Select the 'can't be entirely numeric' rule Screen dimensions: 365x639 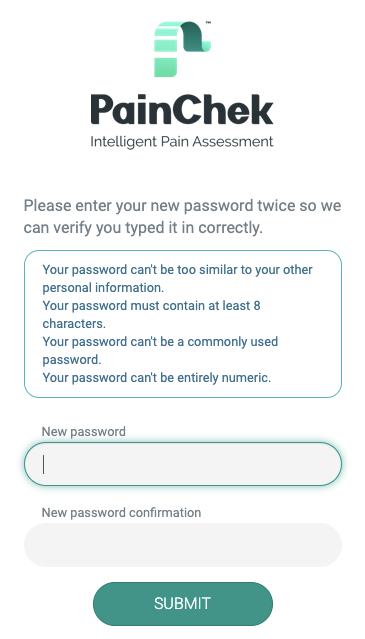(157, 378)
